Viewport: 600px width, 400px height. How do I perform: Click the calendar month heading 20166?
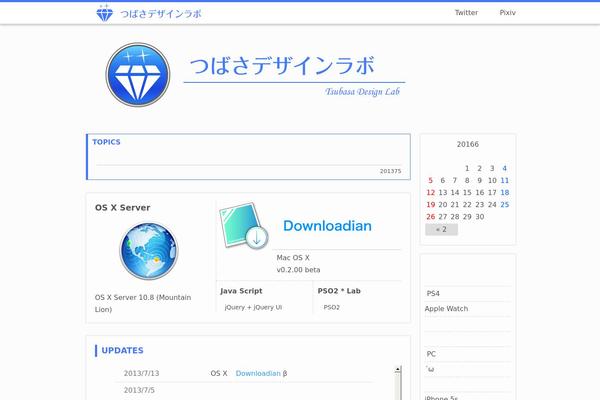click(x=468, y=144)
